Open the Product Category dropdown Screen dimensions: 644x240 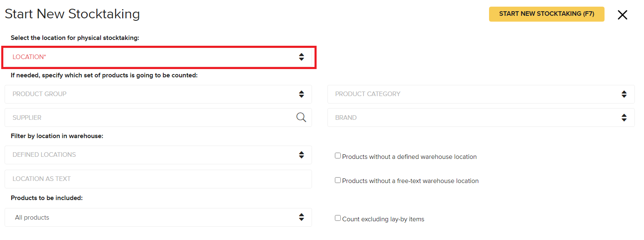pos(481,94)
